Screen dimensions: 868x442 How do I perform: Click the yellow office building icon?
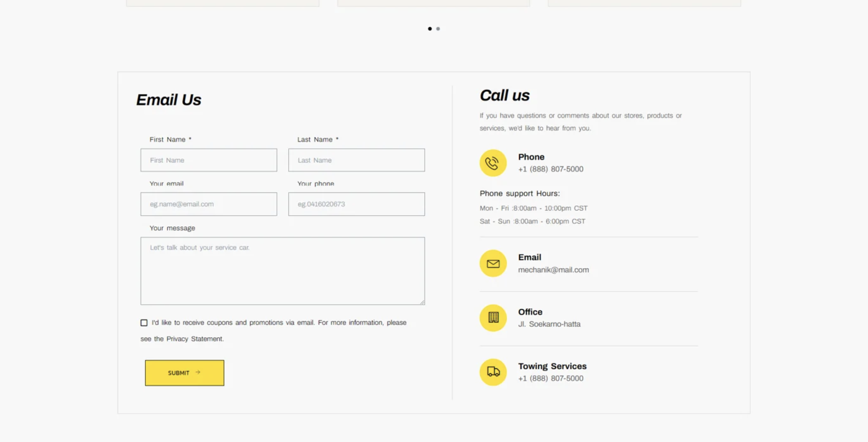[493, 318]
